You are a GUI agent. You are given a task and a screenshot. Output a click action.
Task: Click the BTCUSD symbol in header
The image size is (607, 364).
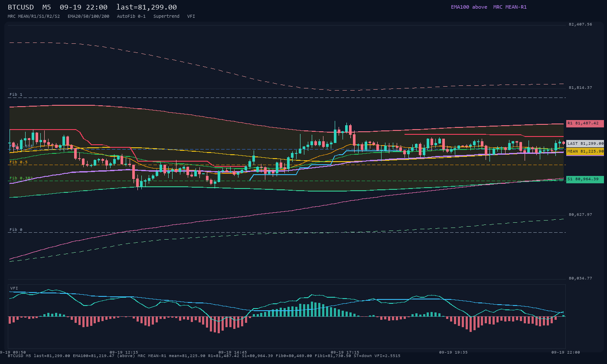click(x=21, y=7)
